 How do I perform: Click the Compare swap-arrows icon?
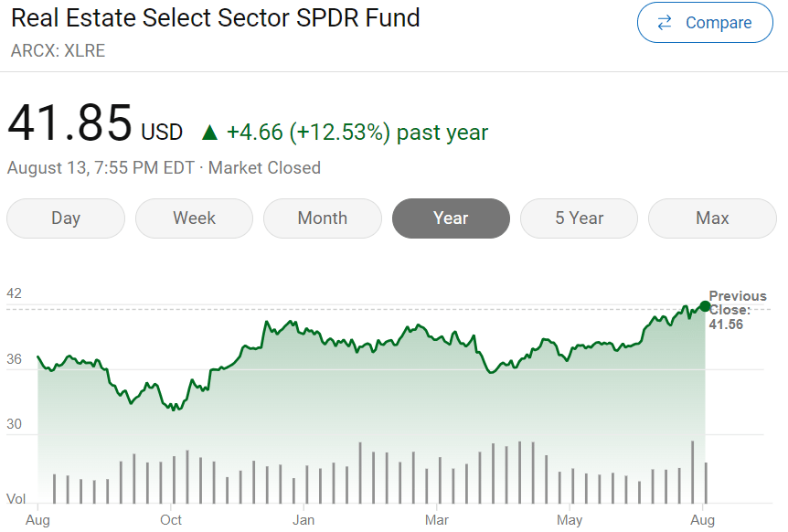[x=665, y=23]
